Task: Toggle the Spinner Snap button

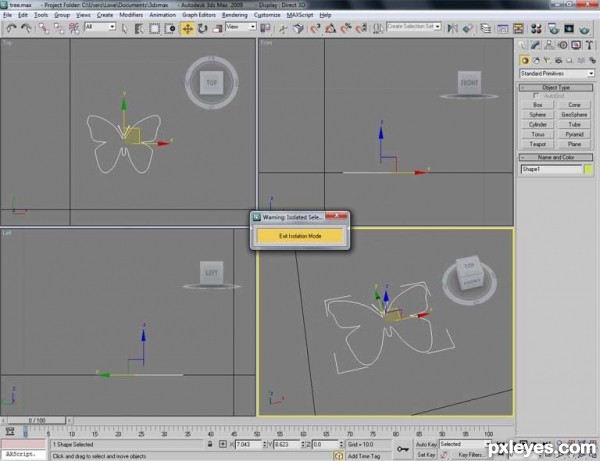Action: tap(361, 28)
